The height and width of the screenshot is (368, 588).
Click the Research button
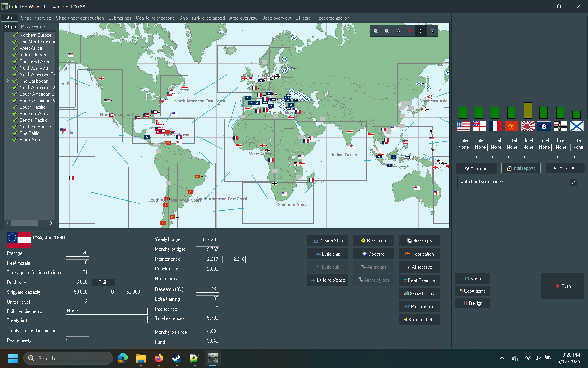coord(373,241)
